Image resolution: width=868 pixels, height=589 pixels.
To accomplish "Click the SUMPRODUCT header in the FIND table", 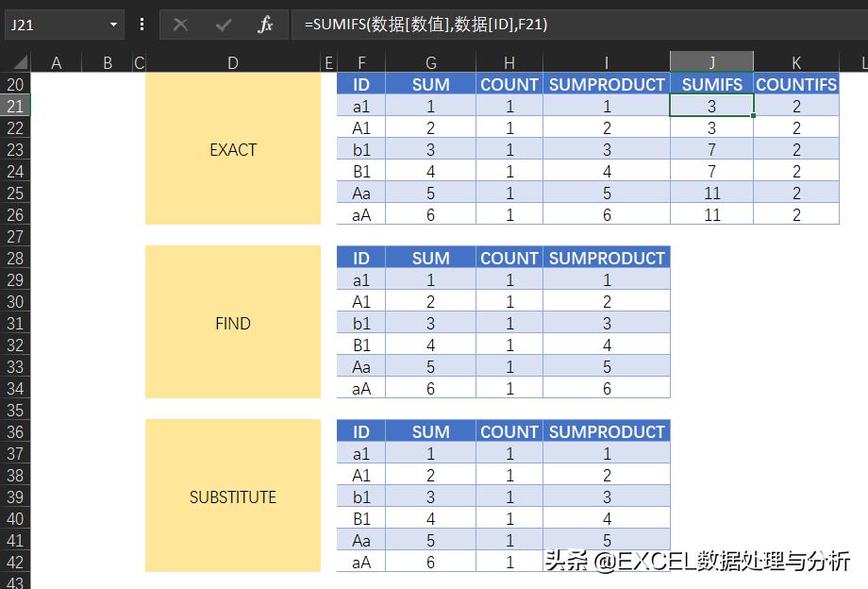I will pyautogui.click(x=606, y=257).
